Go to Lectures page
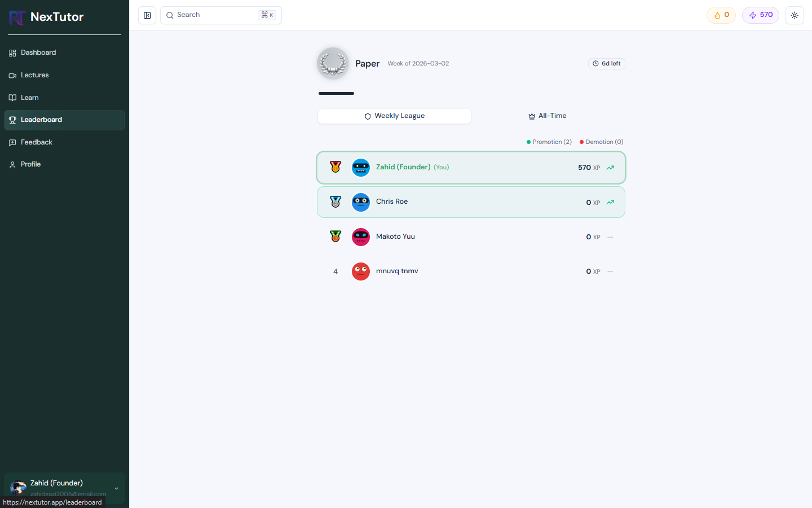This screenshot has height=508, width=812. 64,75
